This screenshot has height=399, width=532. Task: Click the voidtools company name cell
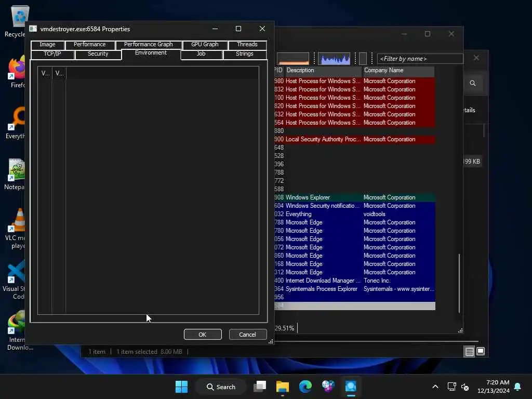[x=374, y=214]
